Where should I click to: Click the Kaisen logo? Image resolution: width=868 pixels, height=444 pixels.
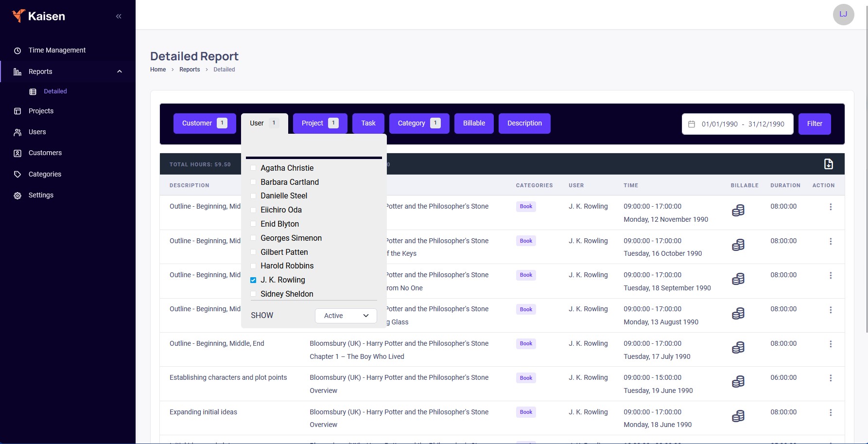click(38, 16)
